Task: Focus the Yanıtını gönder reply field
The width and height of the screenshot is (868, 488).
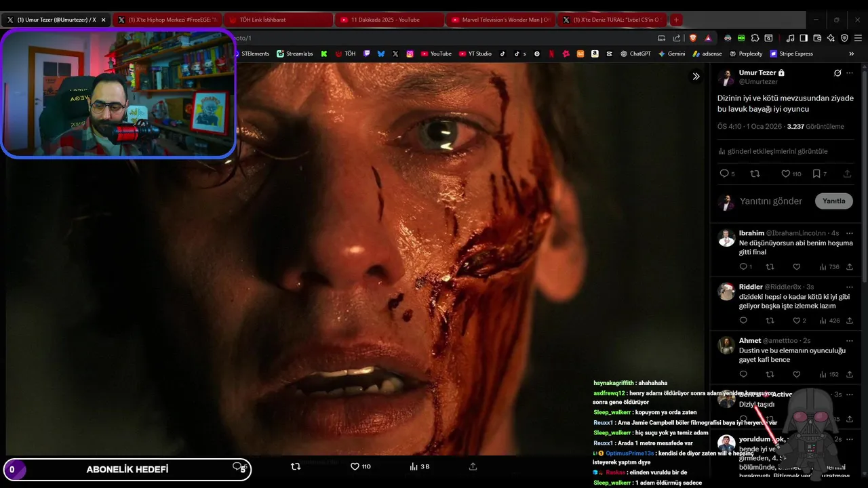Action: coord(770,201)
